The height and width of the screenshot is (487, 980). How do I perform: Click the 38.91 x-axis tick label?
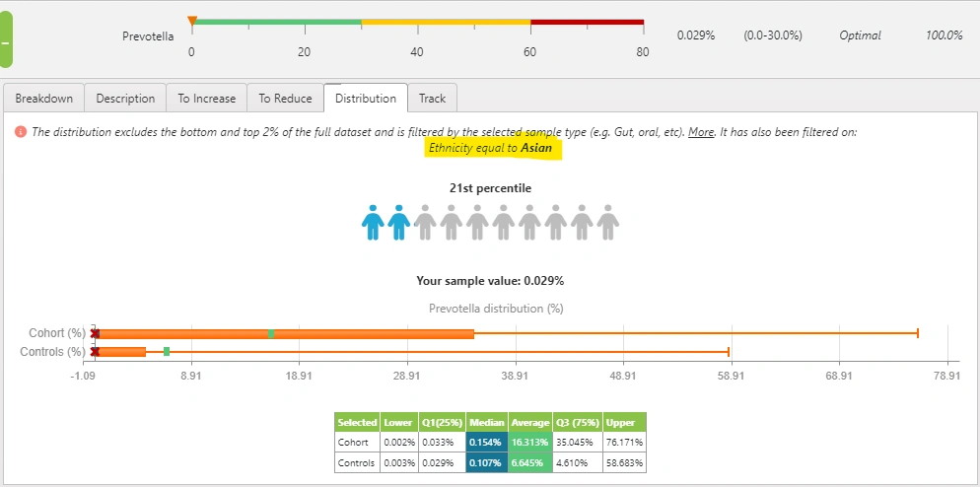(x=515, y=376)
